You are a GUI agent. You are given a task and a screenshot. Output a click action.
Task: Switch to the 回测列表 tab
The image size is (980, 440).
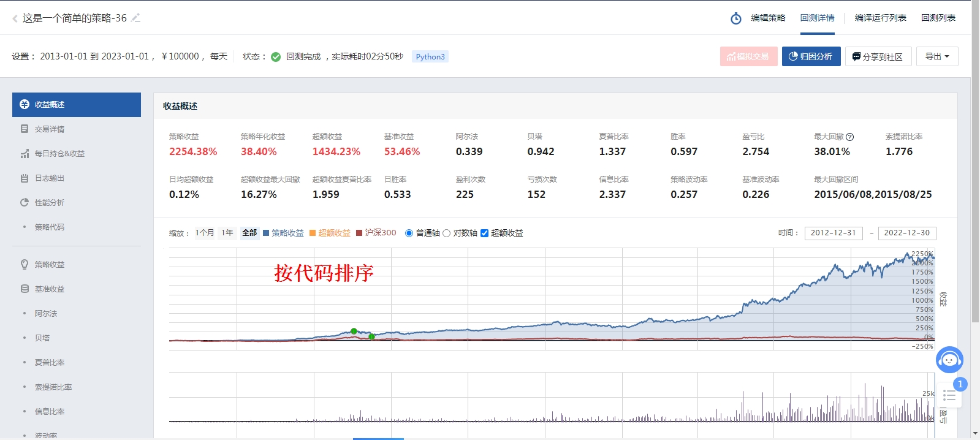(x=938, y=18)
